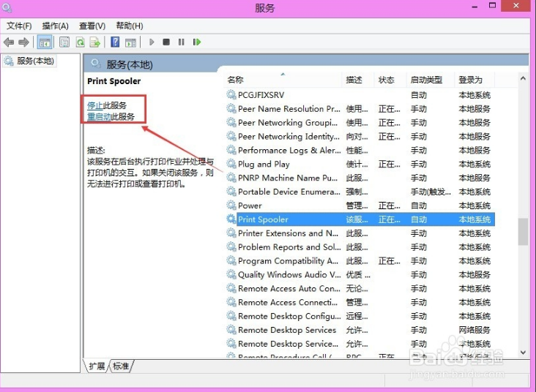Click the Refresh toolbar icon
536x392 pixels.
tap(80, 42)
